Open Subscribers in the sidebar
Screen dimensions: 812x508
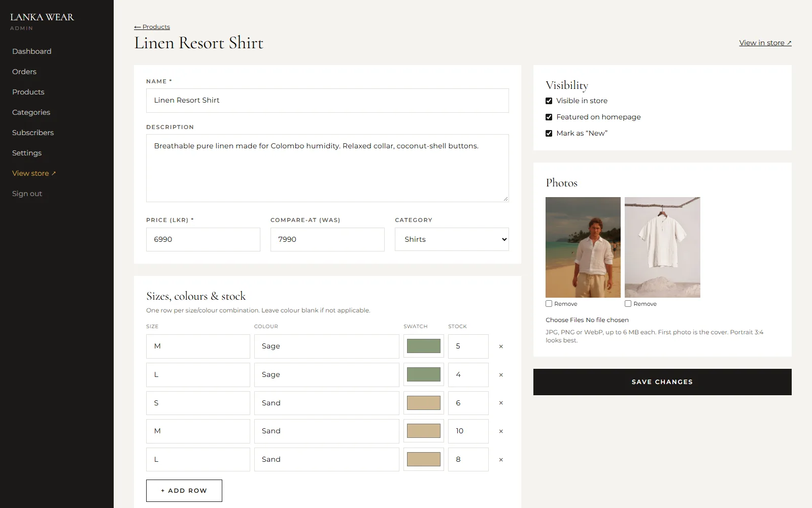[33, 133]
